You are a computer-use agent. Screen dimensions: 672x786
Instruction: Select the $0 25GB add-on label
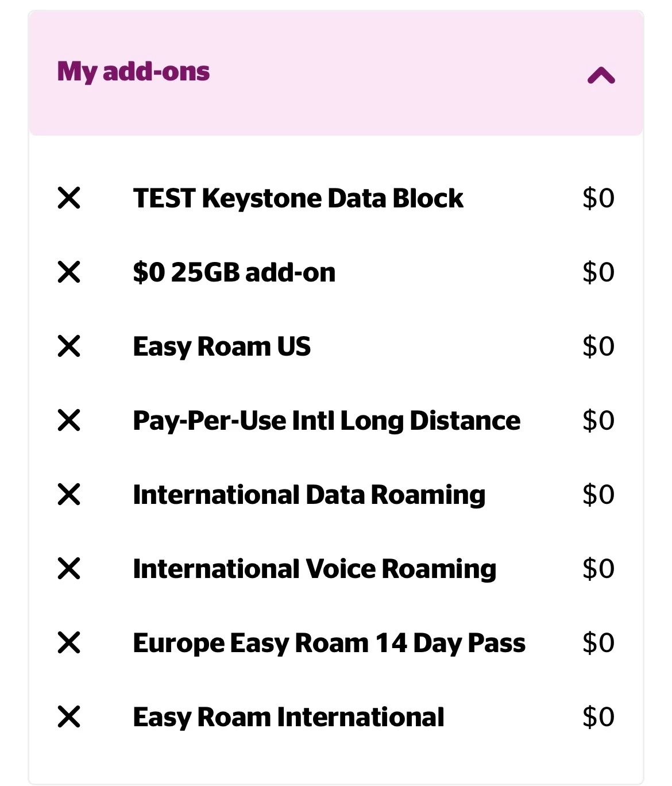[x=234, y=272]
